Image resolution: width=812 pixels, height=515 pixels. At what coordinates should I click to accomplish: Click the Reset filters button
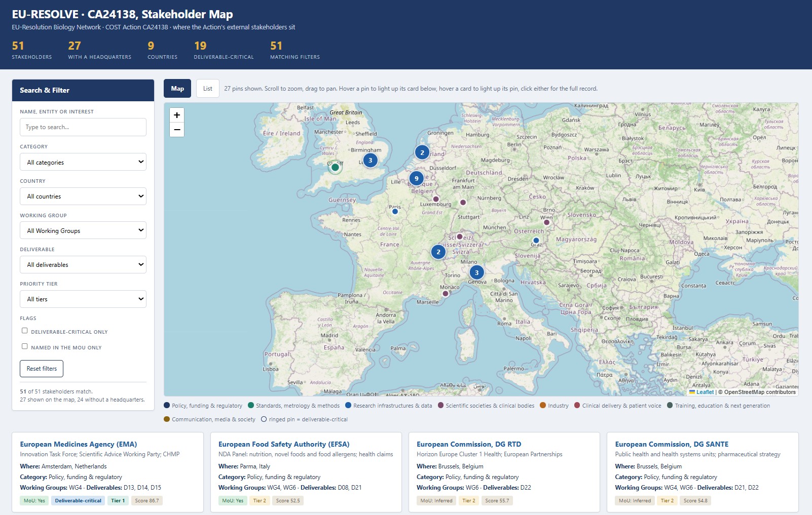(42, 369)
